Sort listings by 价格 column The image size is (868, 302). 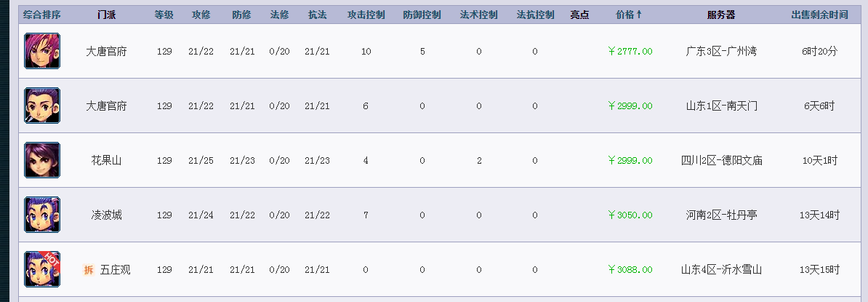(x=629, y=15)
